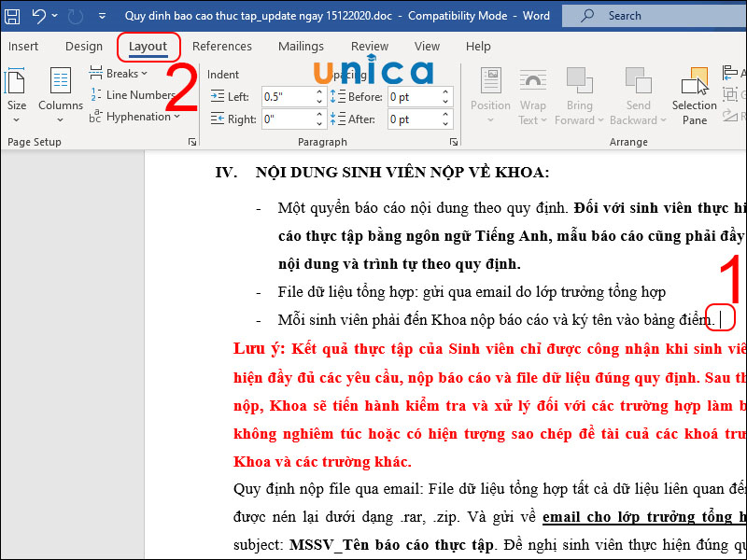Click the Save icon on Quick Access Toolbar
This screenshot has width=747, height=560.
(12, 15)
